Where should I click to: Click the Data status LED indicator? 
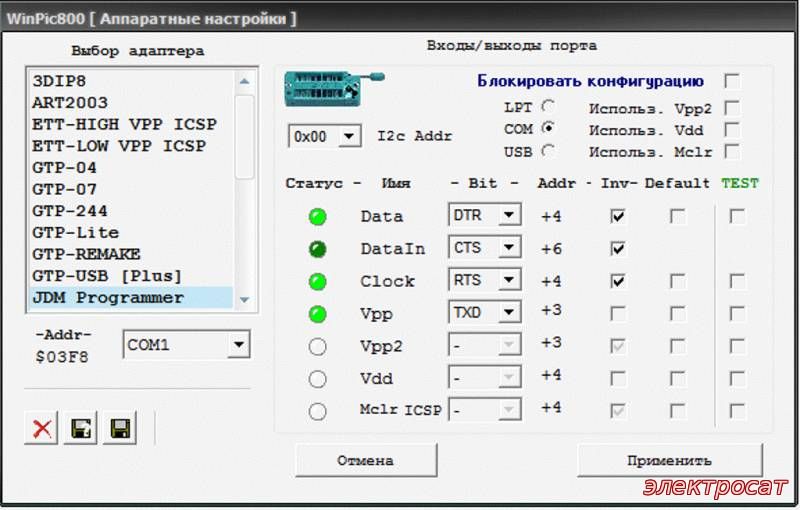coord(317,217)
